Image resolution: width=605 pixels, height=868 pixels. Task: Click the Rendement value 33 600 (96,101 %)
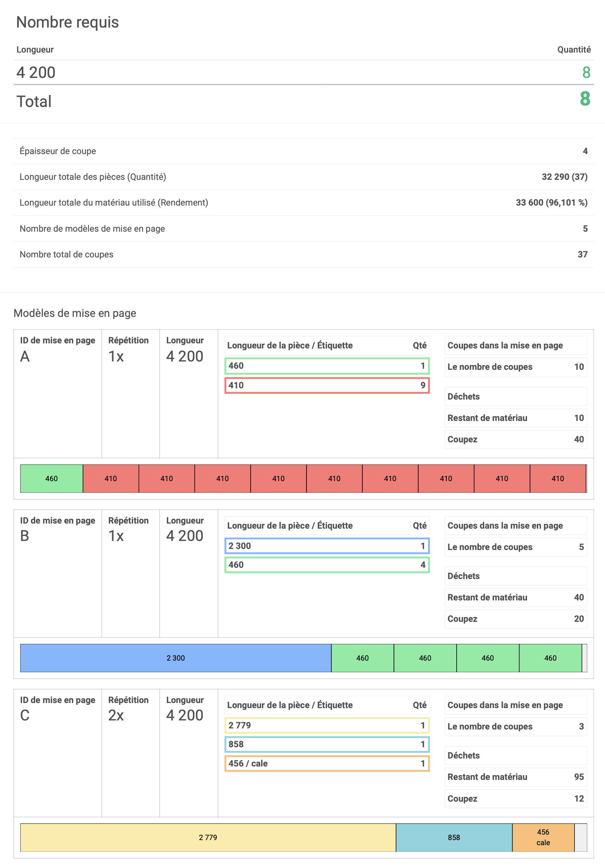[551, 203]
